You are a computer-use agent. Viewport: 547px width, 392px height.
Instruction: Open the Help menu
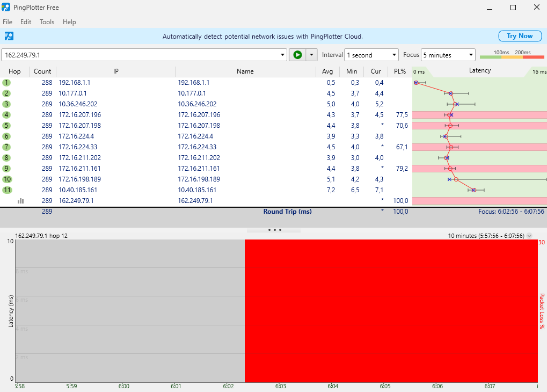pos(69,21)
